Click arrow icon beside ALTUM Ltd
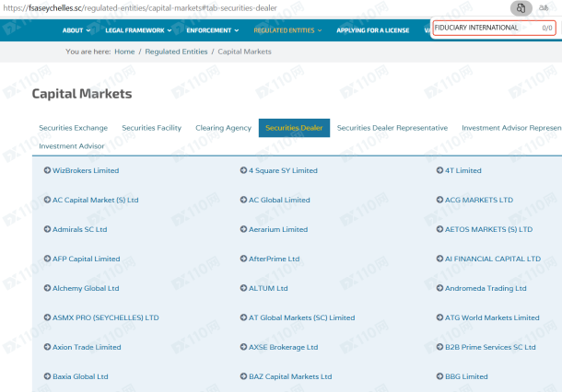This screenshot has height=392, width=562. [243, 288]
